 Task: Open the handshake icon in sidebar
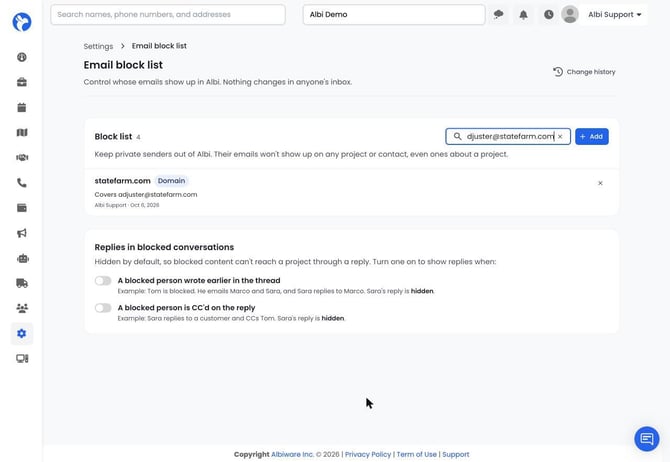point(22,158)
